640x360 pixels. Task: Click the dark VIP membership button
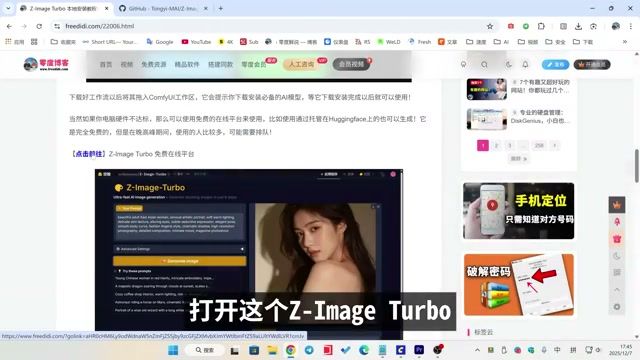point(592,64)
